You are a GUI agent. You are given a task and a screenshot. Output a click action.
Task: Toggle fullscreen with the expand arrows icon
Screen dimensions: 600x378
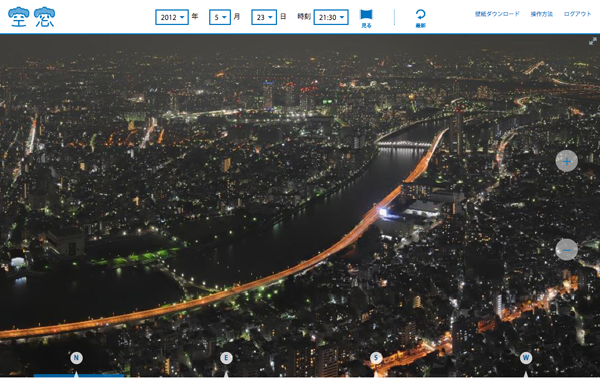coord(593,41)
